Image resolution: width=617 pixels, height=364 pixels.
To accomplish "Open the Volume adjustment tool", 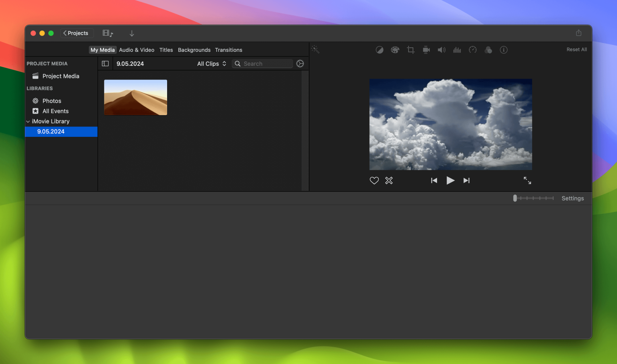I will point(441,49).
